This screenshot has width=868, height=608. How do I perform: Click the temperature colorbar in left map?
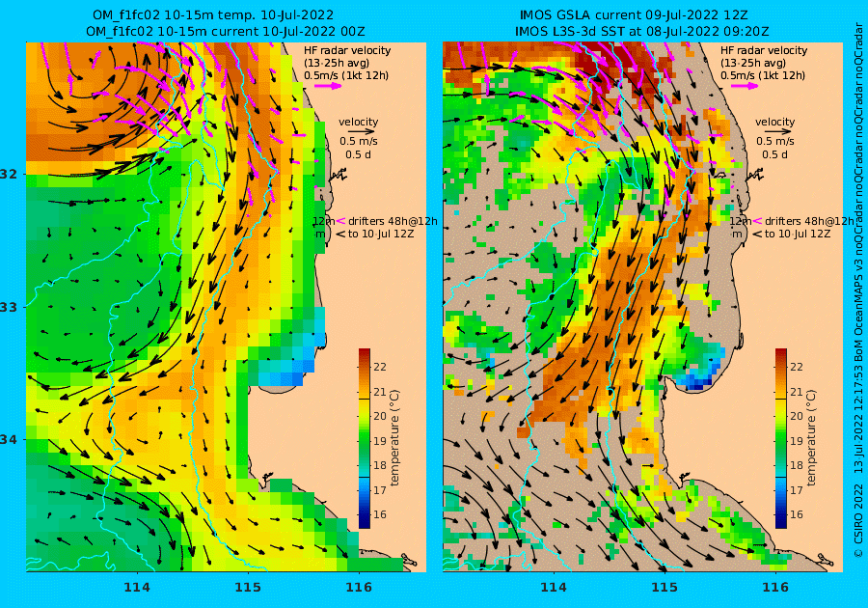pyautogui.click(x=365, y=438)
